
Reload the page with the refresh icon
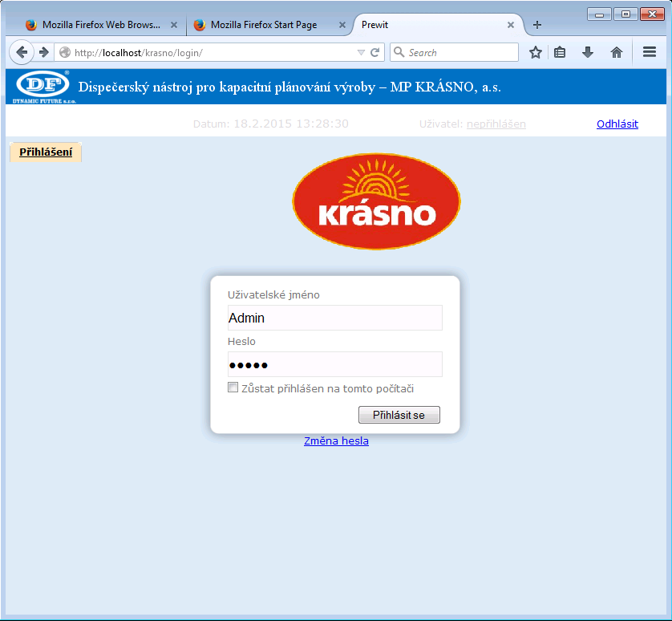(x=375, y=52)
